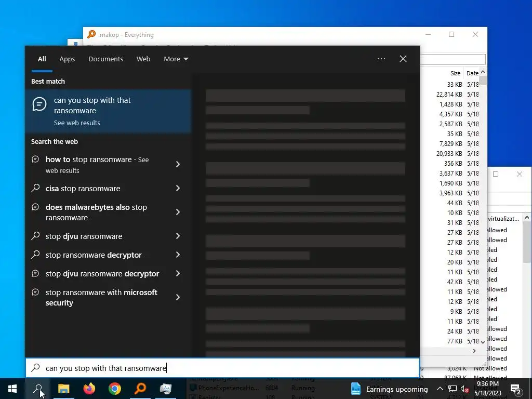
Task: Open File Explorer from the taskbar
Action: coord(63,389)
